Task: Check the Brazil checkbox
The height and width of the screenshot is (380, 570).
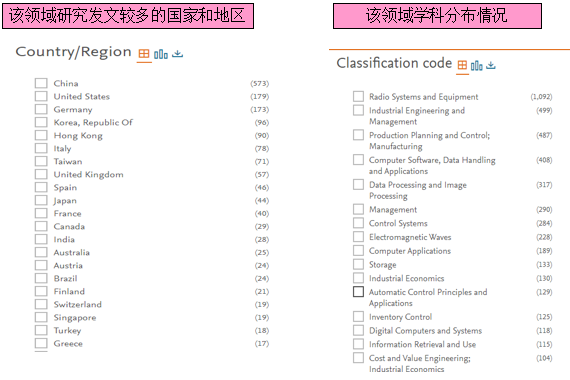Action: pyautogui.click(x=41, y=278)
